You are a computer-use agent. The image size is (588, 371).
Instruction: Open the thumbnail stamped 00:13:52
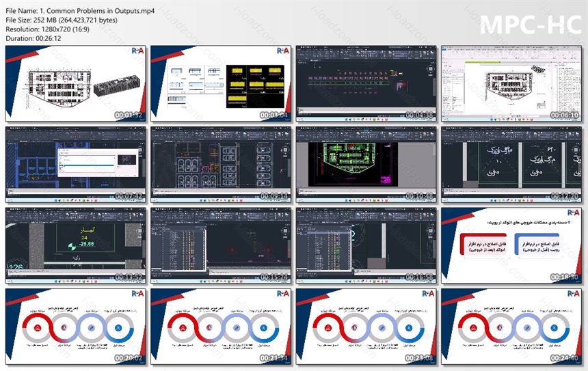click(75, 246)
